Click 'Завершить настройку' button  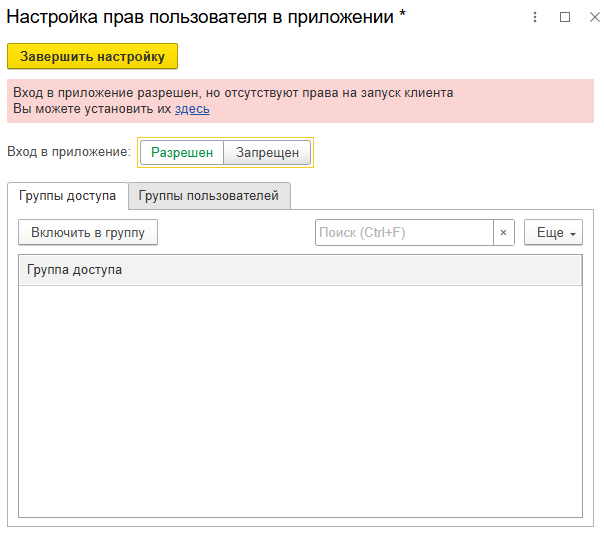click(92, 57)
